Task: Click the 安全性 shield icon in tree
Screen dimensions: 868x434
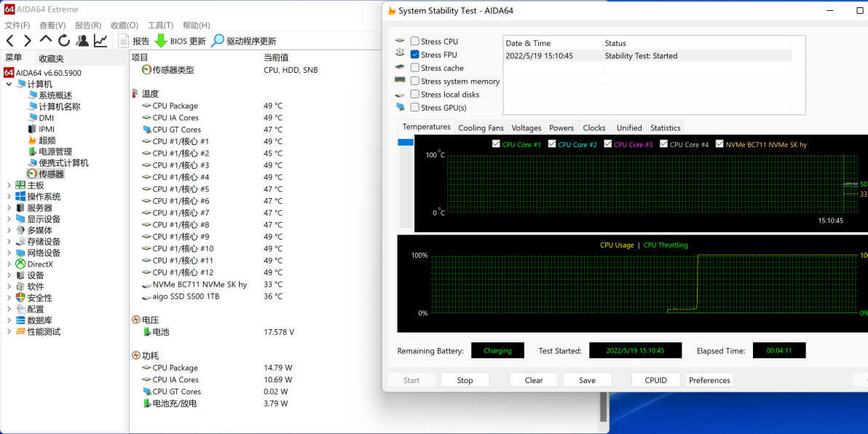Action: coord(20,298)
